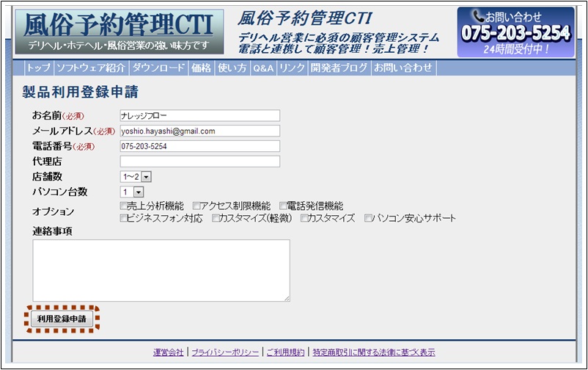Open the 店舗数 dropdown
This screenshot has width=588, height=370.
pos(136,176)
